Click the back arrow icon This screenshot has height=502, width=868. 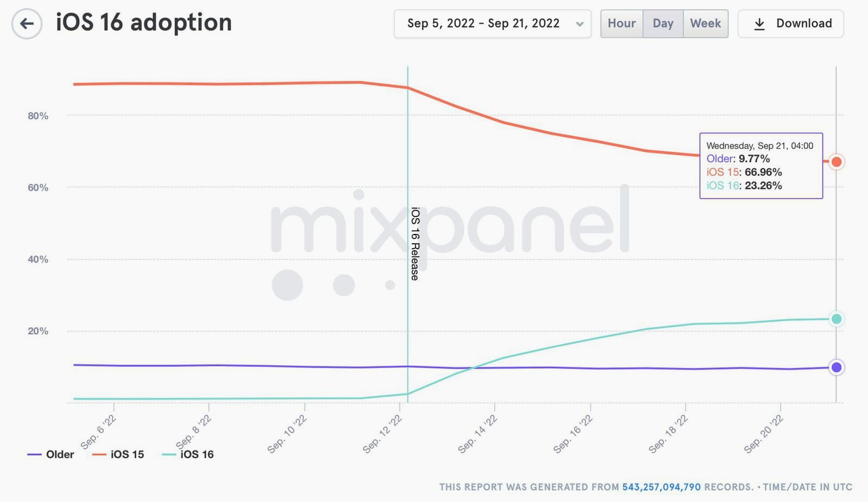click(x=27, y=23)
